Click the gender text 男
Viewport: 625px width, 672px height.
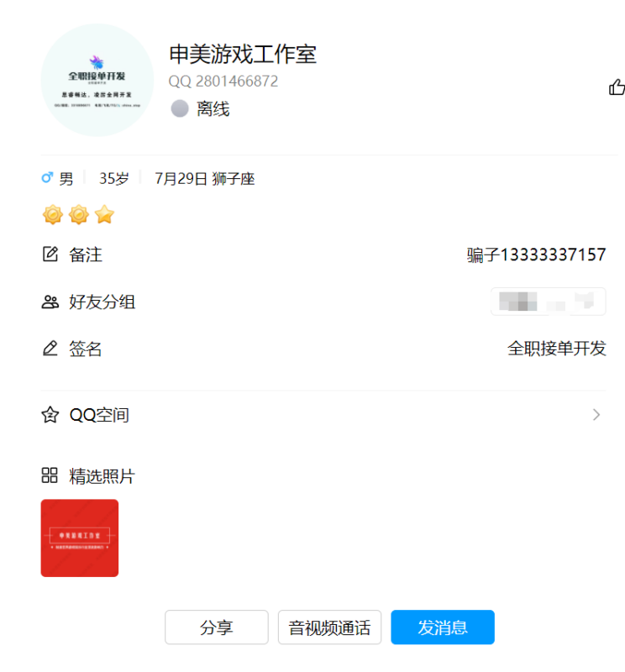[66, 179]
